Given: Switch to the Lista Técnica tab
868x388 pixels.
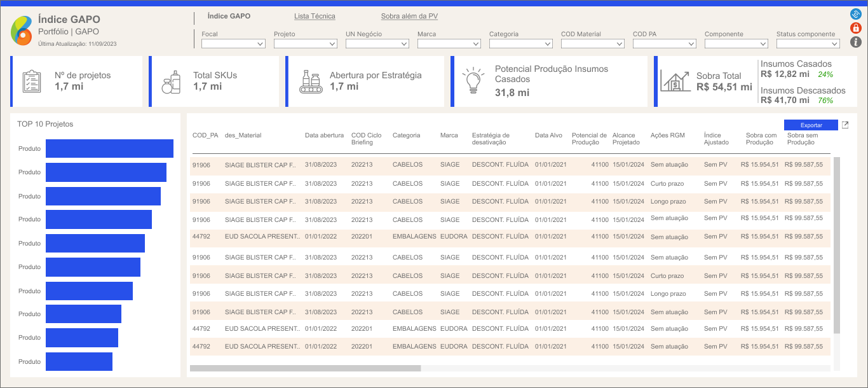Looking at the screenshot, I should coord(315,16).
